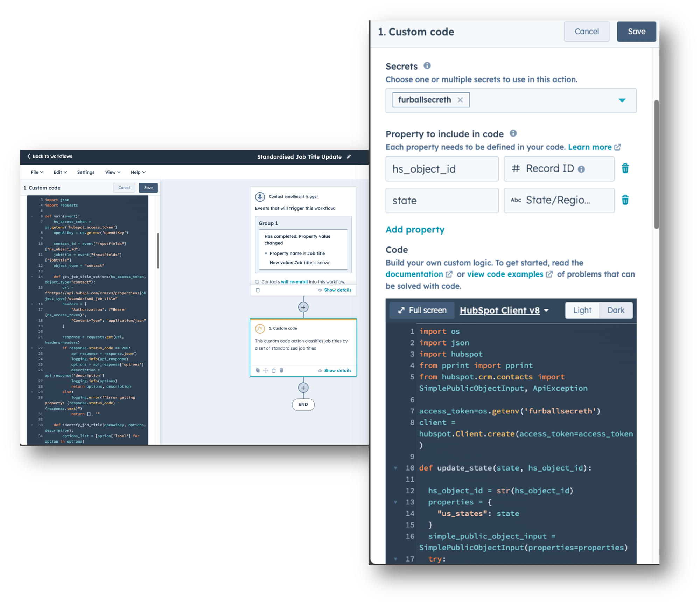
Task: Delete the state property row
Action: pyautogui.click(x=625, y=200)
